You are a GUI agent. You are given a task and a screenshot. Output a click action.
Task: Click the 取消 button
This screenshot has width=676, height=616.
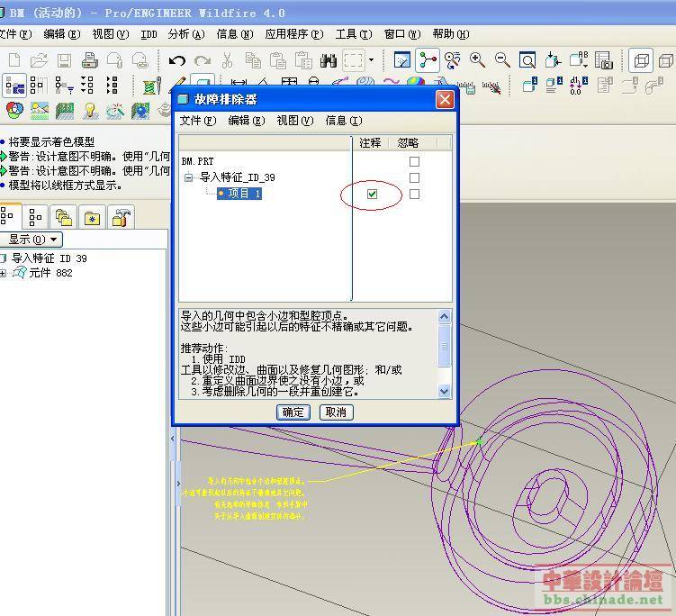tap(337, 412)
